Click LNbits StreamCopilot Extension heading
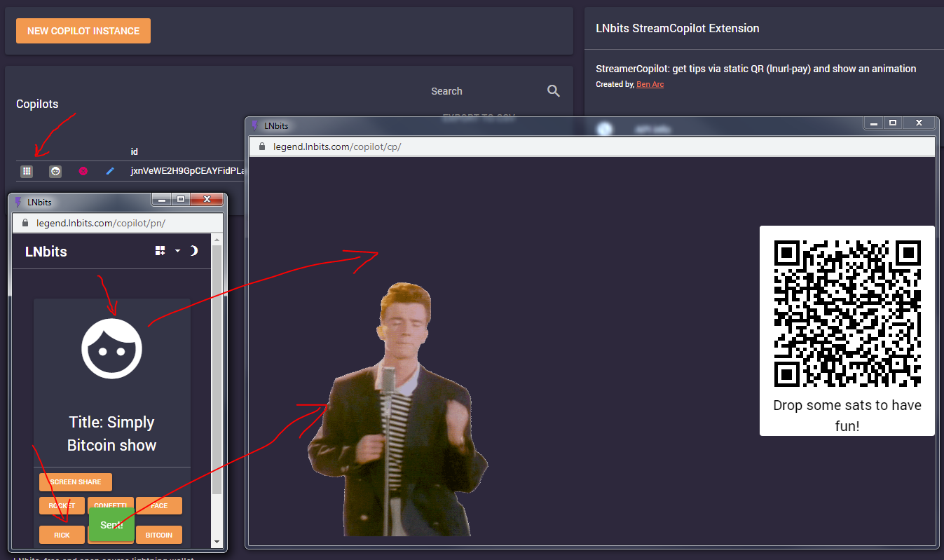The width and height of the screenshot is (944, 560). point(678,29)
